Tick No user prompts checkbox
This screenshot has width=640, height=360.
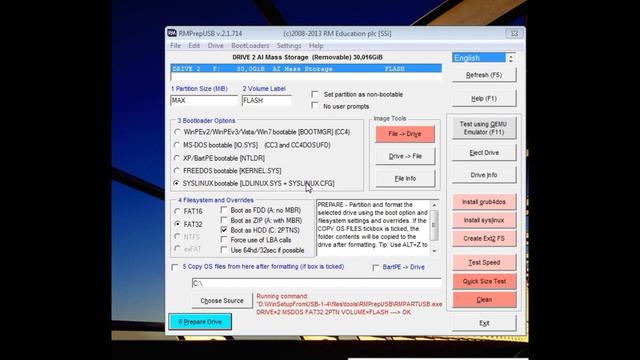pyautogui.click(x=314, y=106)
